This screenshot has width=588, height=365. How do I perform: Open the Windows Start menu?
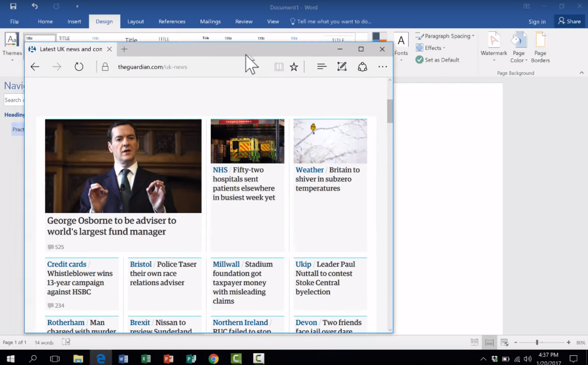(11, 359)
